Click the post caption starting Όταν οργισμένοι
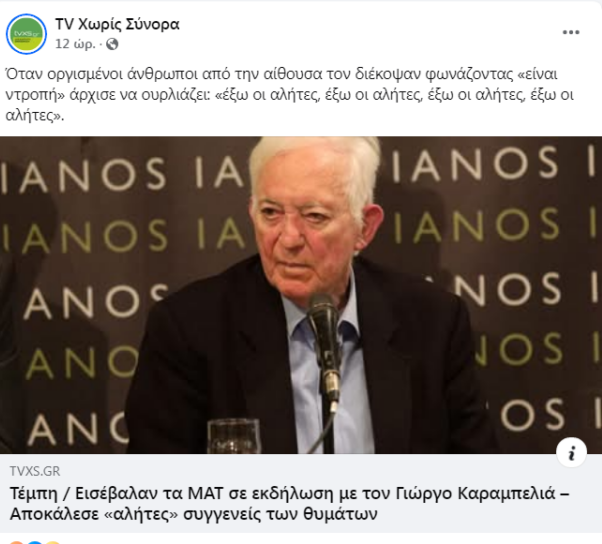Screen dimensions: 602x544 click(x=289, y=94)
